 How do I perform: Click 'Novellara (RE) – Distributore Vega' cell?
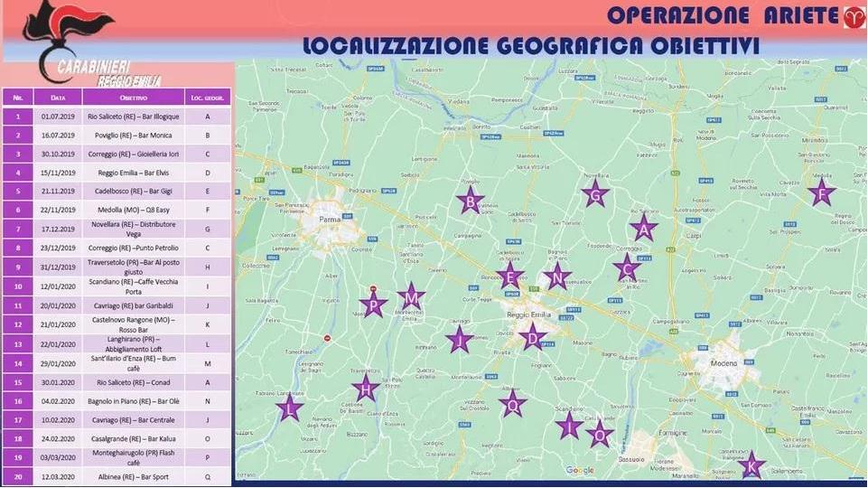point(134,230)
